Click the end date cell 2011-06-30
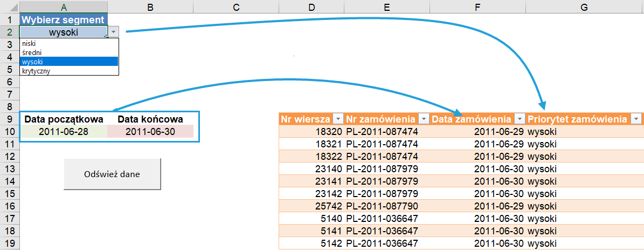 pyautogui.click(x=150, y=132)
